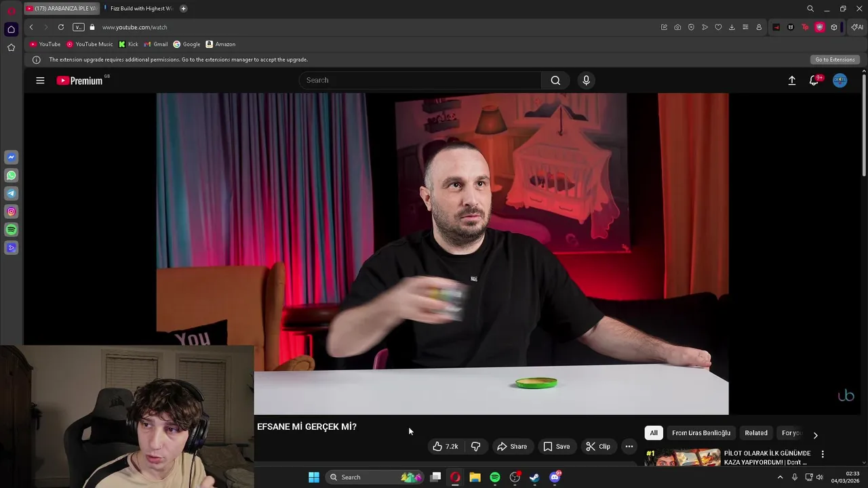Create a Clip of the video
This screenshot has width=868, height=488.
point(598,446)
